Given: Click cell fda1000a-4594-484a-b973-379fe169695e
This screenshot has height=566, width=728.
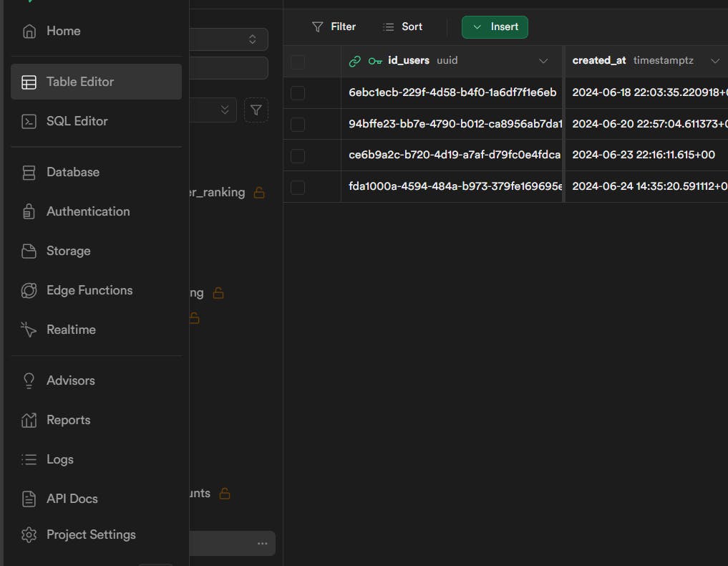Looking at the screenshot, I should tap(451, 187).
